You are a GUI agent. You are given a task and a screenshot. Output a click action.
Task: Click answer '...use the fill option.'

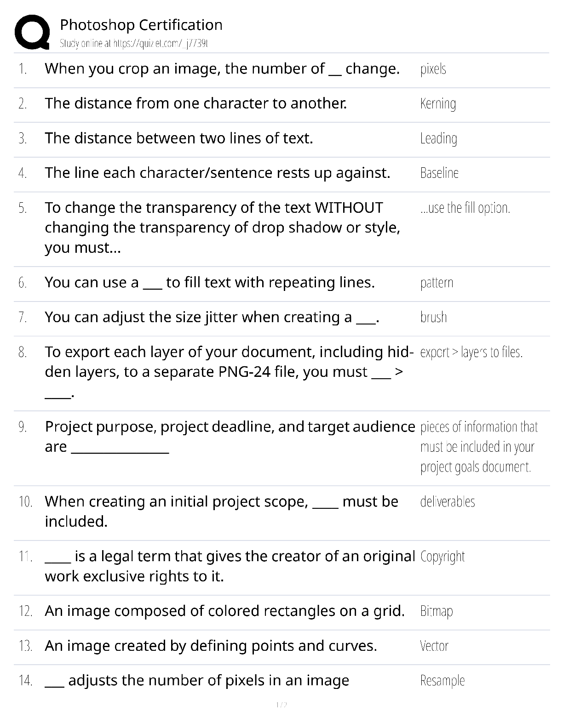tap(465, 208)
